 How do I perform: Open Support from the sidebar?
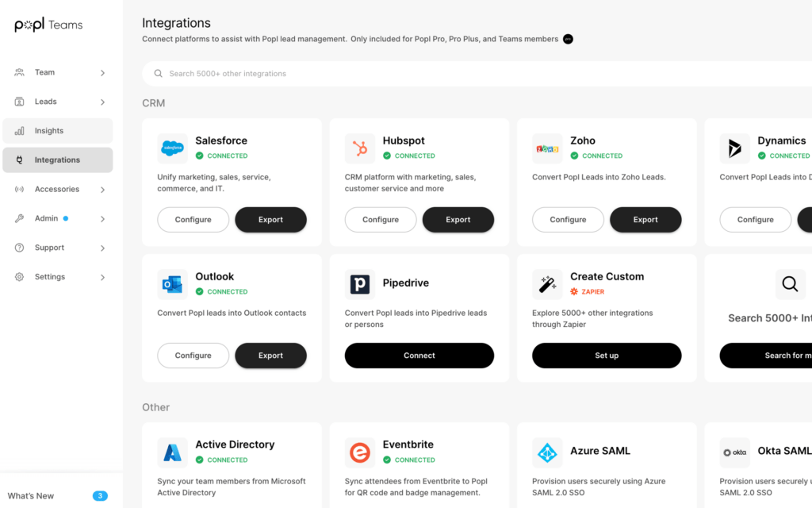pos(51,247)
